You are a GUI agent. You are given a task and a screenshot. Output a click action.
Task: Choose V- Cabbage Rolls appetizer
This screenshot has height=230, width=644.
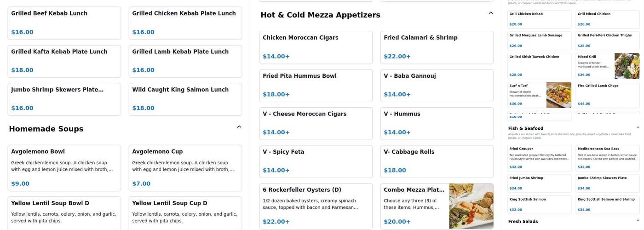pos(437,161)
